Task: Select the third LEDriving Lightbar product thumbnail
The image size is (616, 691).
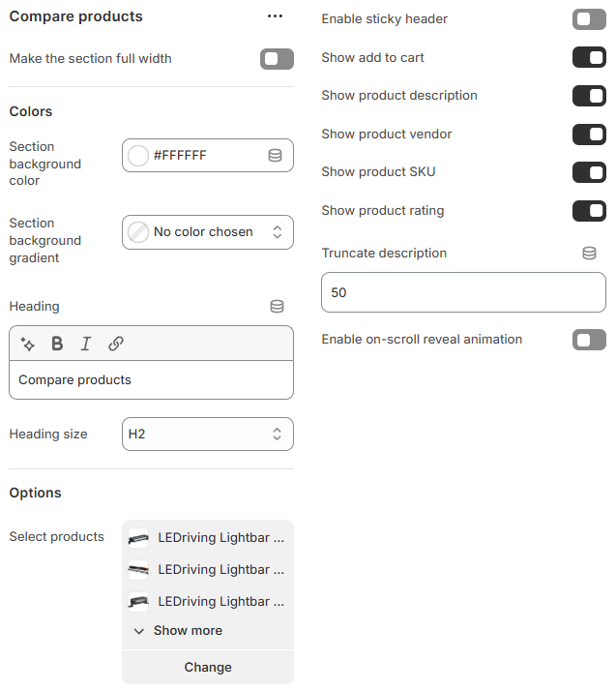Action: pyautogui.click(x=138, y=602)
